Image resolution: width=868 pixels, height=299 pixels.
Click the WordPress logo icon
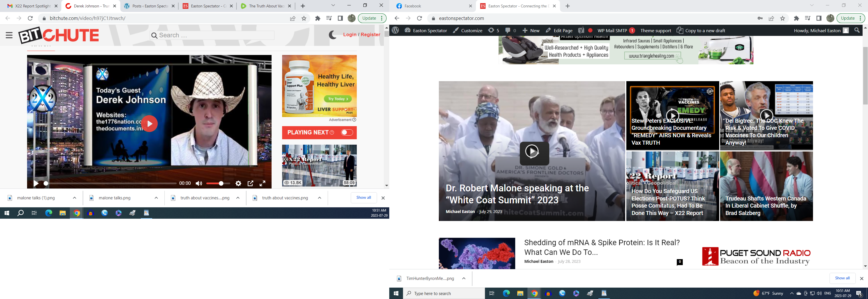click(396, 31)
